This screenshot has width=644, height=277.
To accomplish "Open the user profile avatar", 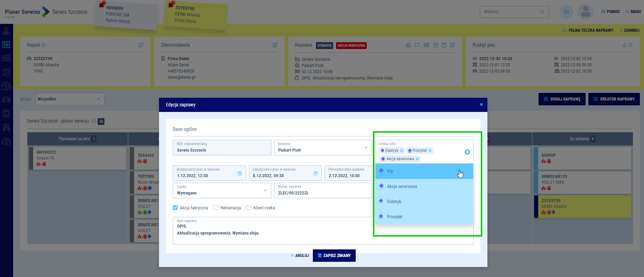I will [586, 12].
